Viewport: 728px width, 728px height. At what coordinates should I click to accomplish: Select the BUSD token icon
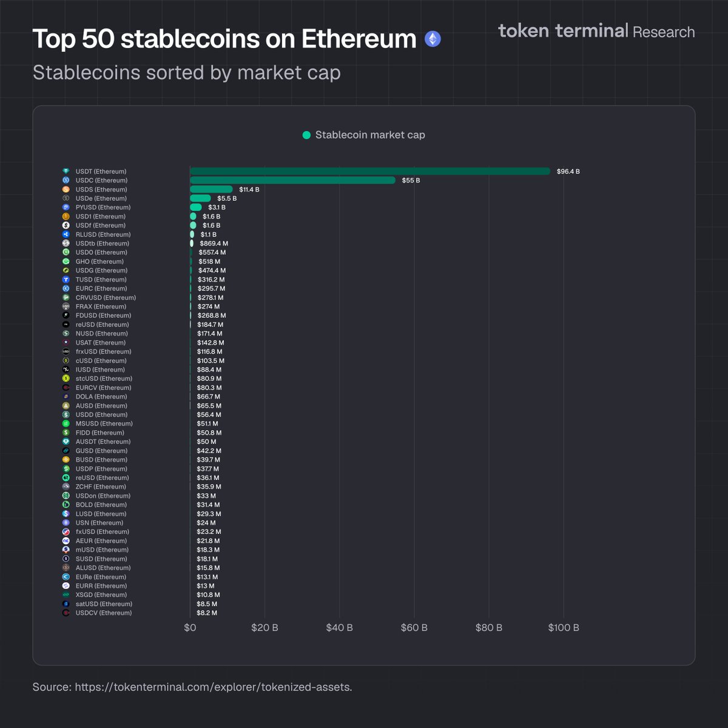pyautogui.click(x=66, y=460)
